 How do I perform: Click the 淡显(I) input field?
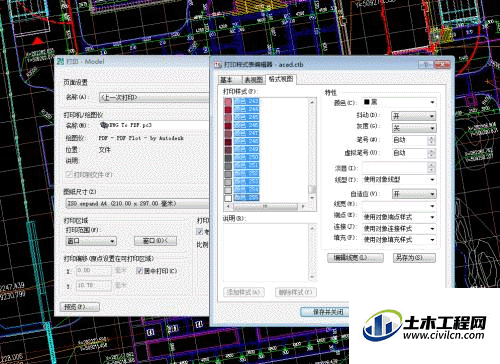point(395,168)
